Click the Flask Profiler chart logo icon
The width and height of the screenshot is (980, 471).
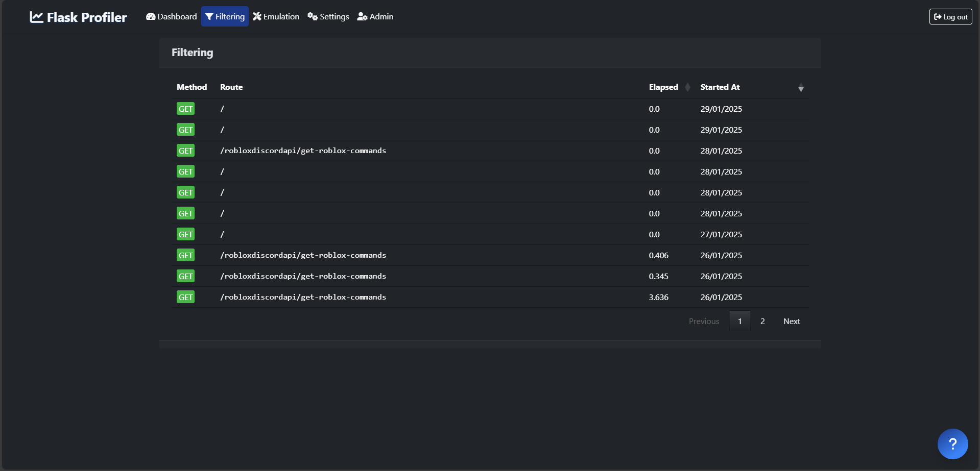tap(36, 17)
